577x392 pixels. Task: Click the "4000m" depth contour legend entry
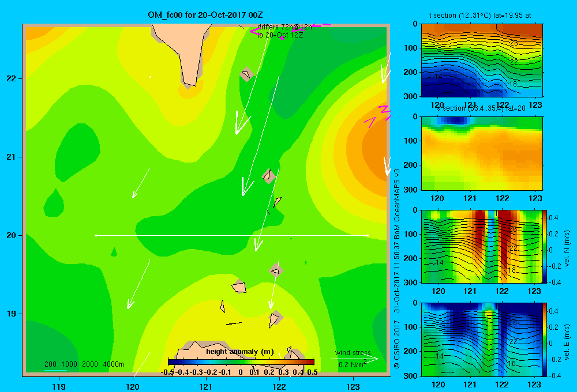[x=113, y=364]
